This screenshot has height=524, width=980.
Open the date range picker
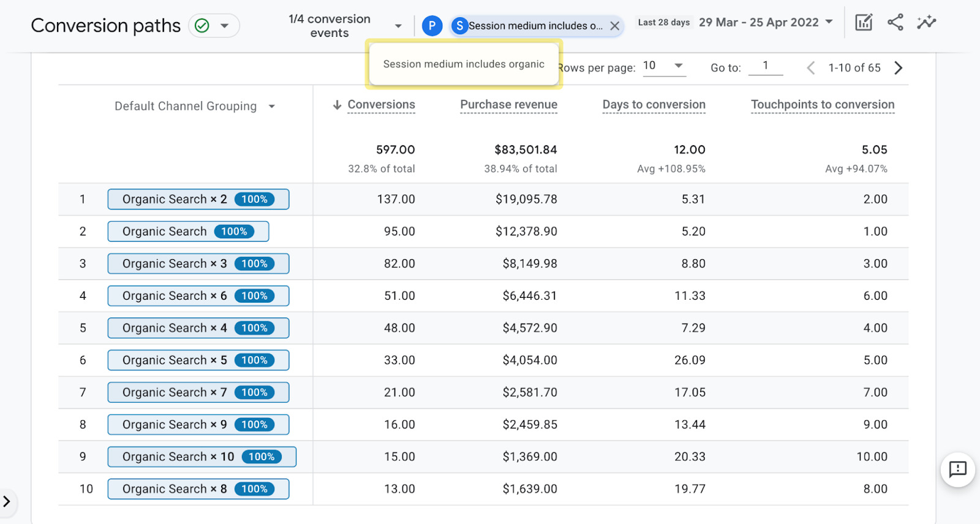point(766,23)
